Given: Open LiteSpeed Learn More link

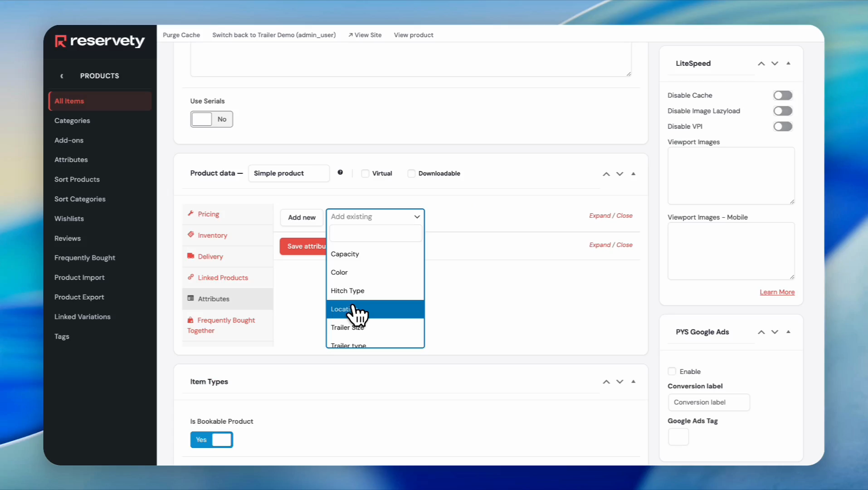Looking at the screenshot, I should [x=777, y=292].
